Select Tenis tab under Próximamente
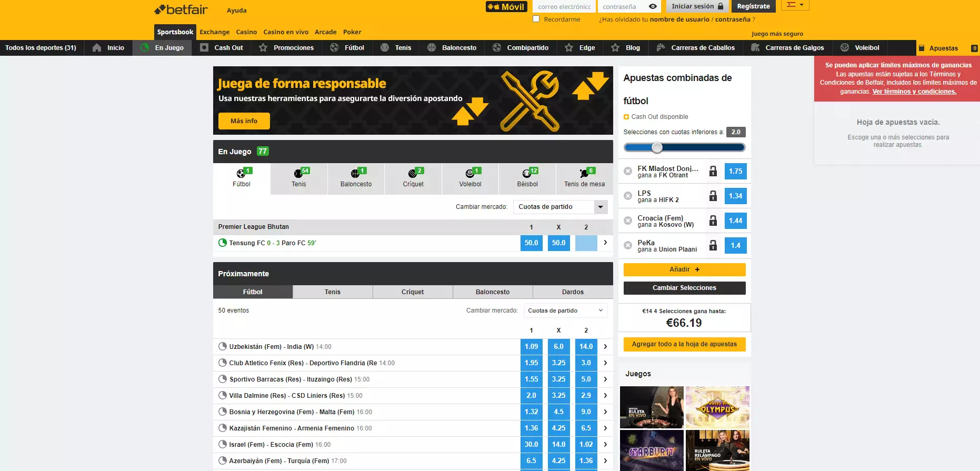 click(x=333, y=292)
